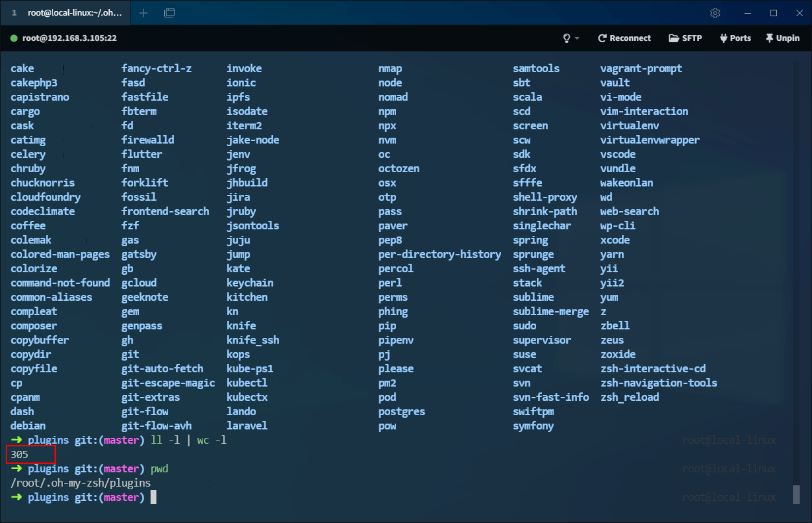Image resolution: width=812 pixels, height=523 pixels.
Task: Click the /root/.oh-my-zsh/plugins path output
Action: tap(80, 483)
